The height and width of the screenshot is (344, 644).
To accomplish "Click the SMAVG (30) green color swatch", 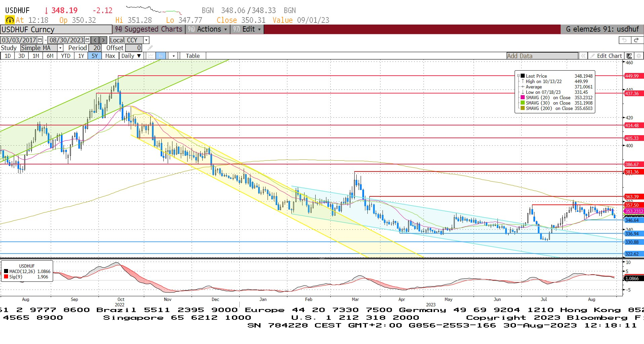I will point(523,103).
